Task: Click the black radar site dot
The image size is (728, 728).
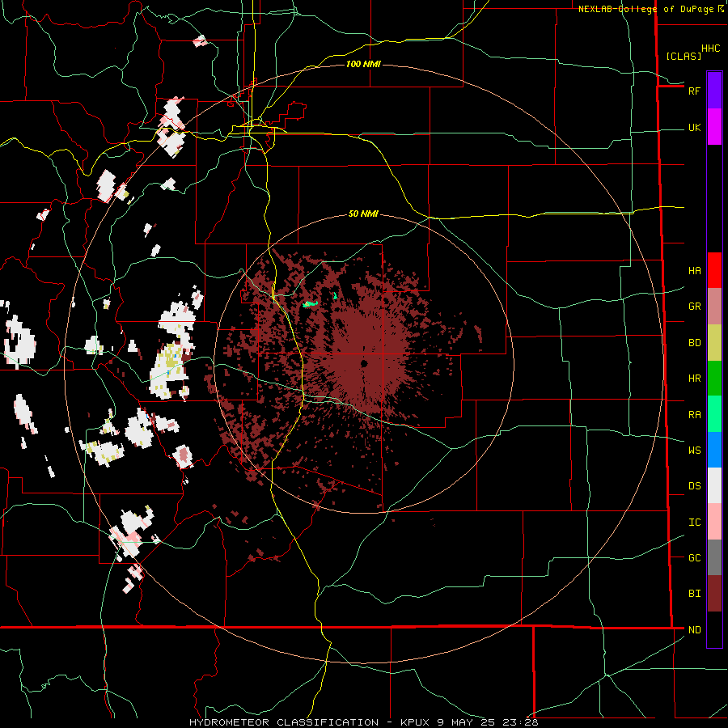Action: [x=364, y=363]
